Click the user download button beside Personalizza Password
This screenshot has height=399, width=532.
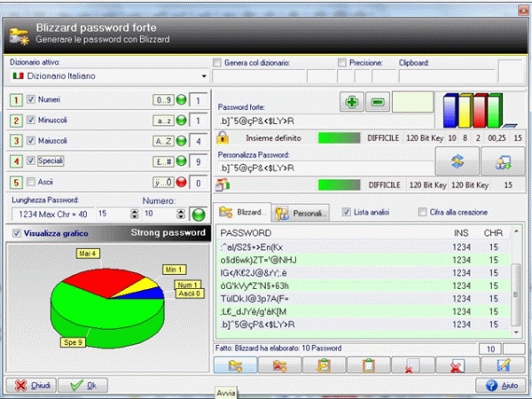point(503,161)
